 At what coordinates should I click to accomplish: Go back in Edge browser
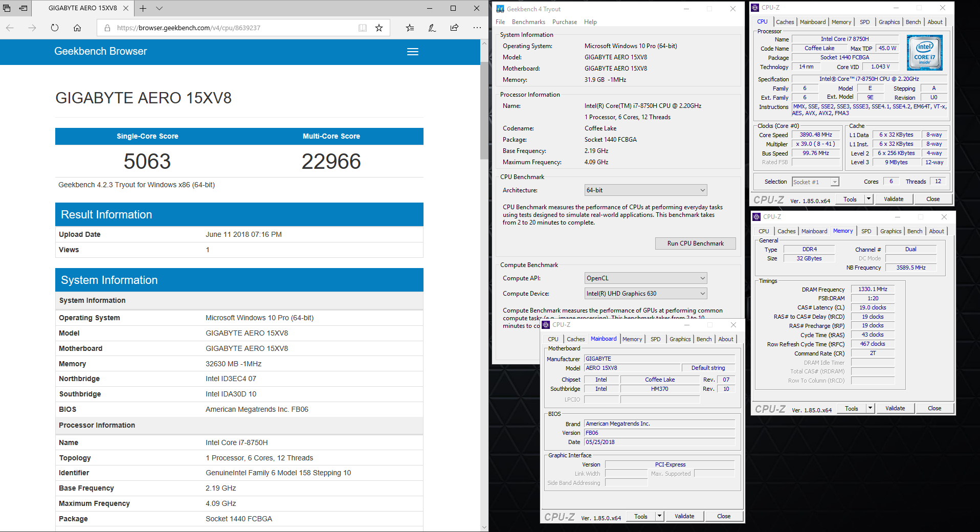tap(10, 28)
